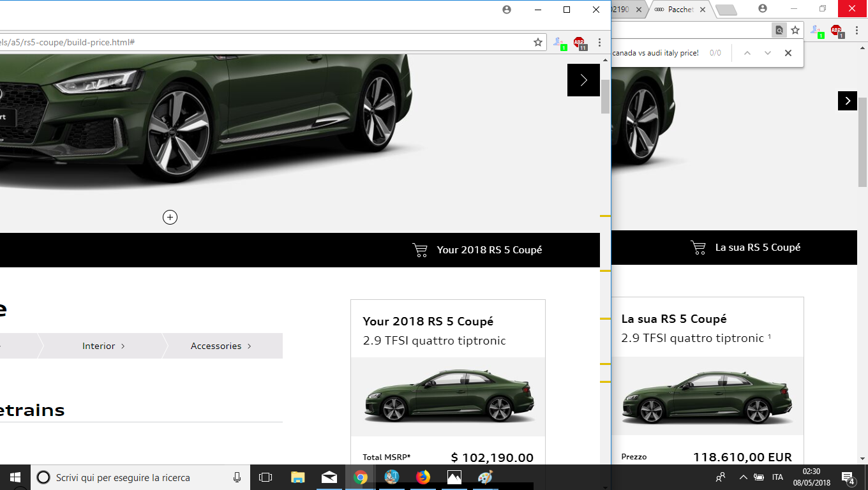Open File Explorer from the taskbar
868x490 pixels.
coord(297,477)
